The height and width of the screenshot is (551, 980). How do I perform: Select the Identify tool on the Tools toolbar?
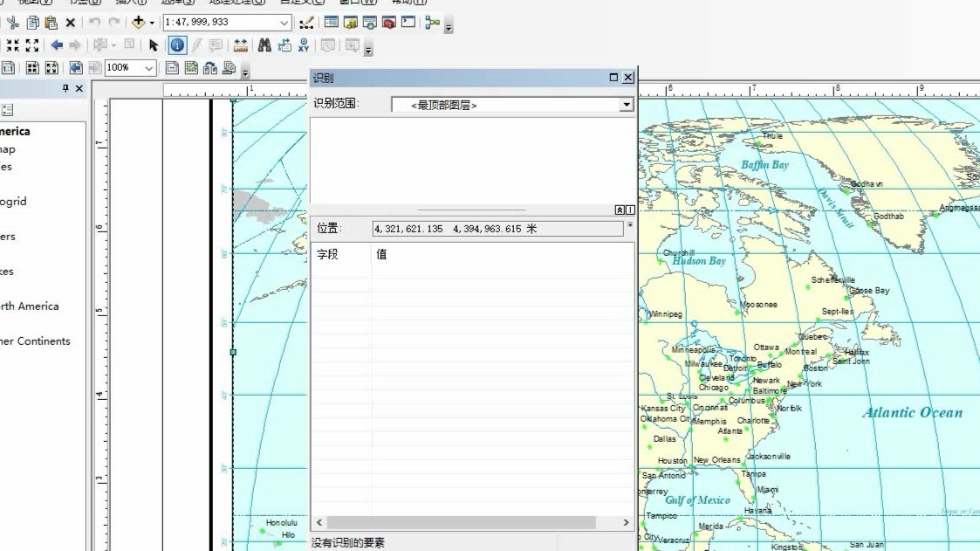[x=178, y=46]
